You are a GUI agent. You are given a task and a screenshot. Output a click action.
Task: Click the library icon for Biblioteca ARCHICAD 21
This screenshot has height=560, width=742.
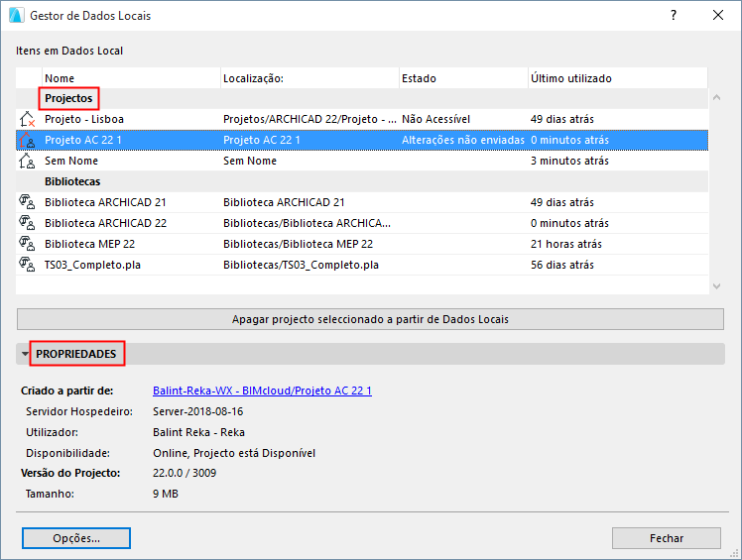tap(27, 202)
